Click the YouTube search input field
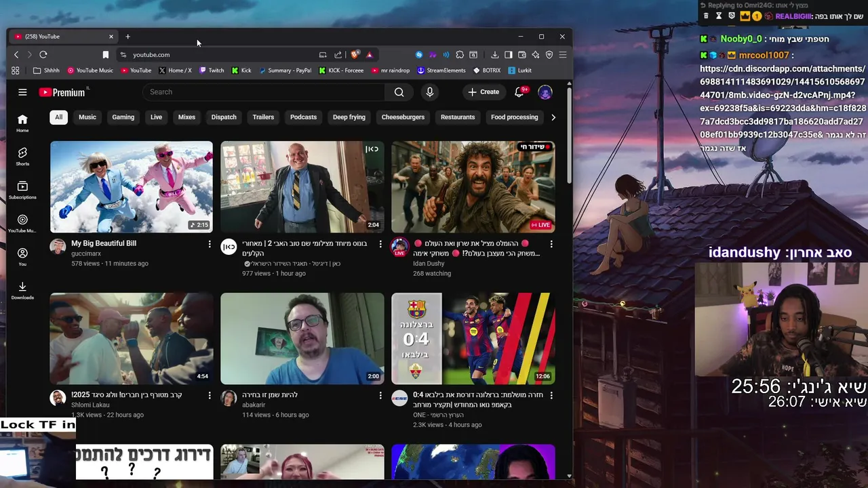Viewport: 868px width, 488px height. click(x=264, y=92)
